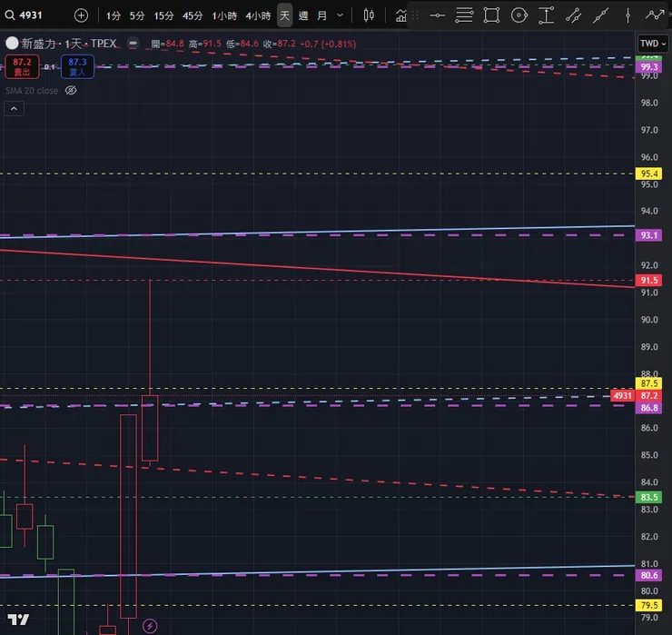Open symbol search for 4931

pyautogui.click(x=24, y=15)
